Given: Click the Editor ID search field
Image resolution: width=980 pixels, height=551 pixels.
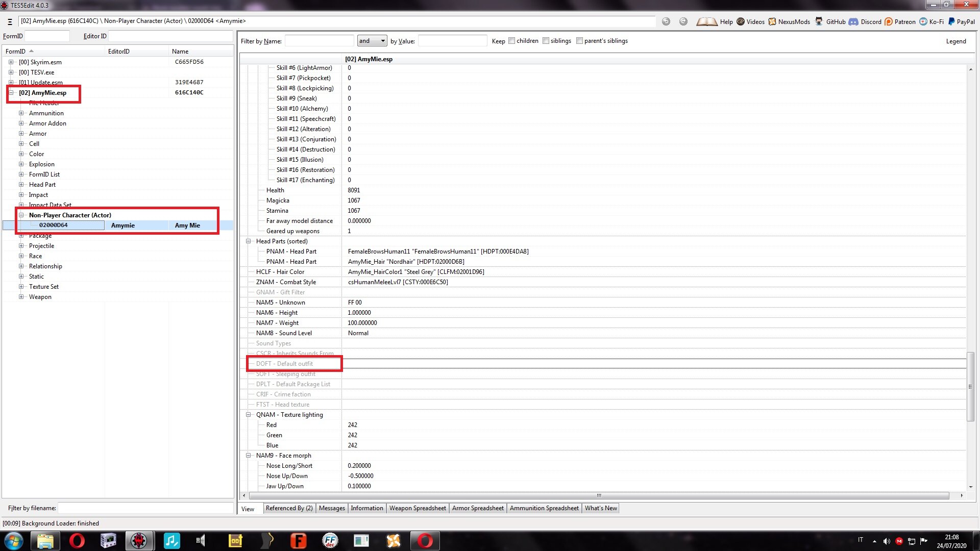Looking at the screenshot, I should pyautogui.click(x=170, y=36).
